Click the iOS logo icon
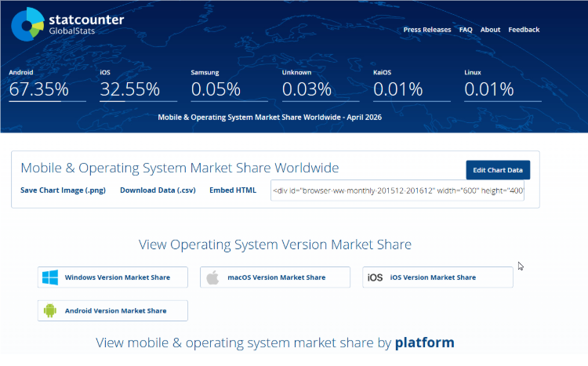 [375, 277]
